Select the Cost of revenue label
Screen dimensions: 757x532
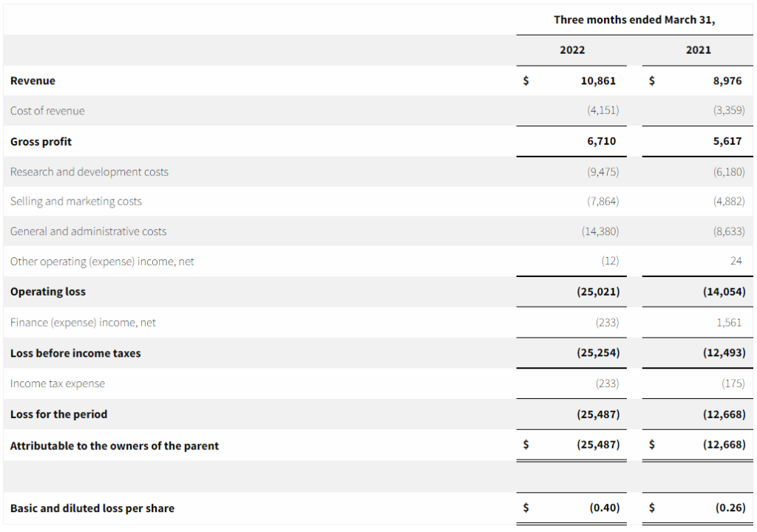pos(47,111)
